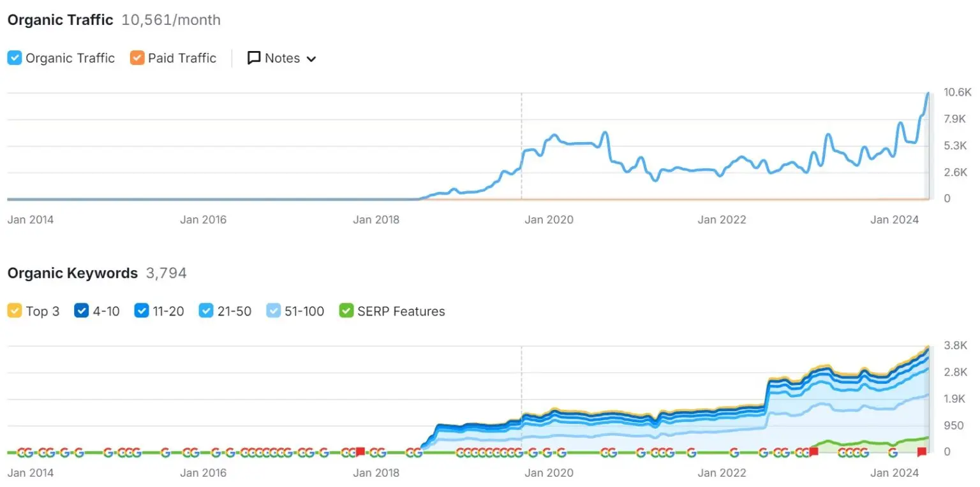Viewport: 980px width, 487px height.
Task: Click the Organic Traffic chart heading
Action: click(60, 20)
